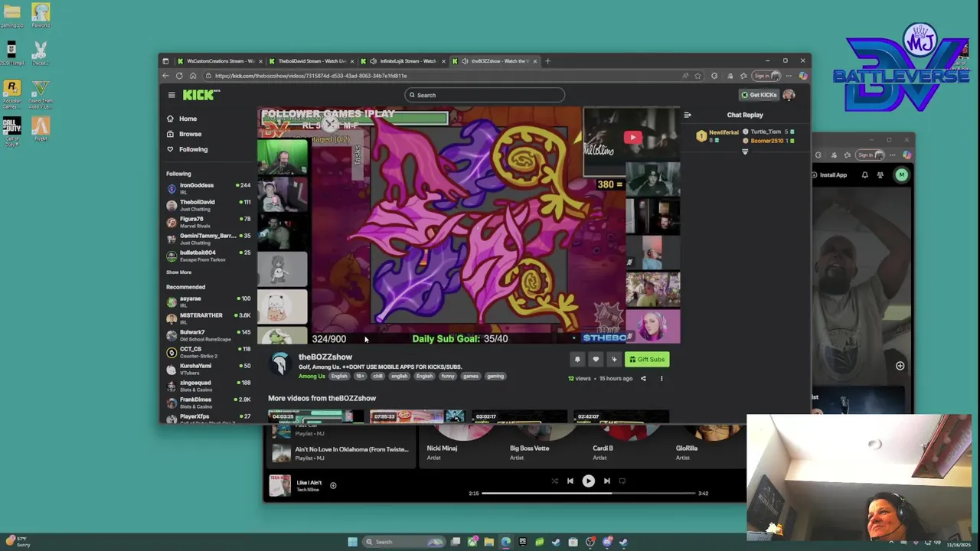The image size is (980, 551).
Task: Open the 04:03:25 video thumbnail
Action: [316, 416]
